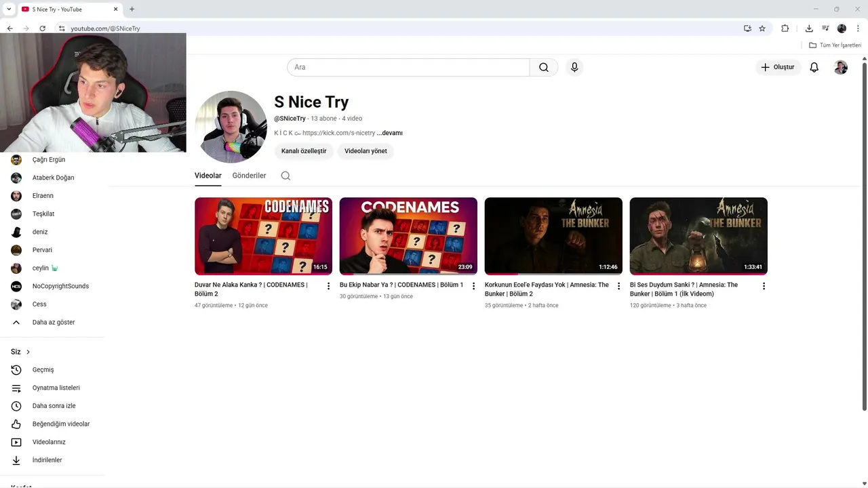Open Bu Ekip Nabar Ya CODENAMES thumbnail
Screen dimensions: 868x488
[x=408, y=236]
